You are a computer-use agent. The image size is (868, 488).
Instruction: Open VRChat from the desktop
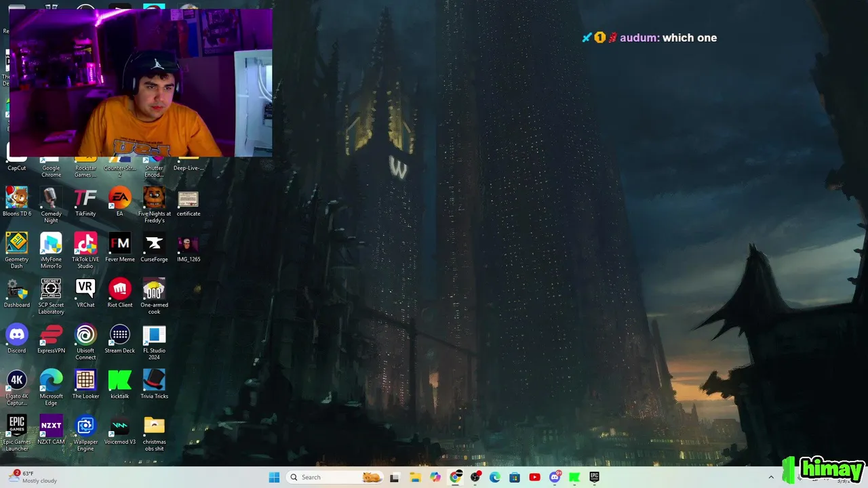click(85, 289)
